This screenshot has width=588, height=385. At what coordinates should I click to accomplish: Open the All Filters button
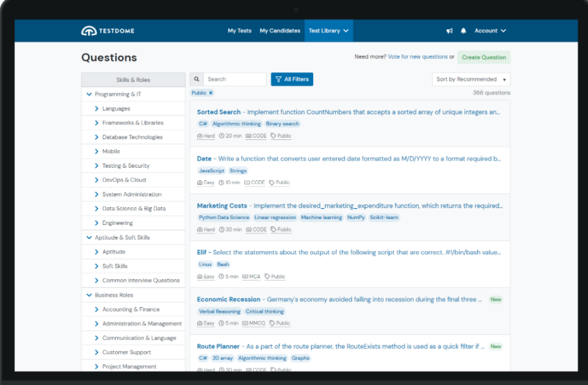click(x=292, y=79)
